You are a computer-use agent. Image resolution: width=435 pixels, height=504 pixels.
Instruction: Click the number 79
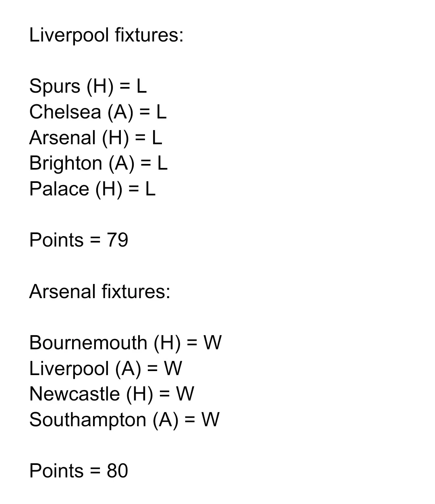(x=117, y=240)
